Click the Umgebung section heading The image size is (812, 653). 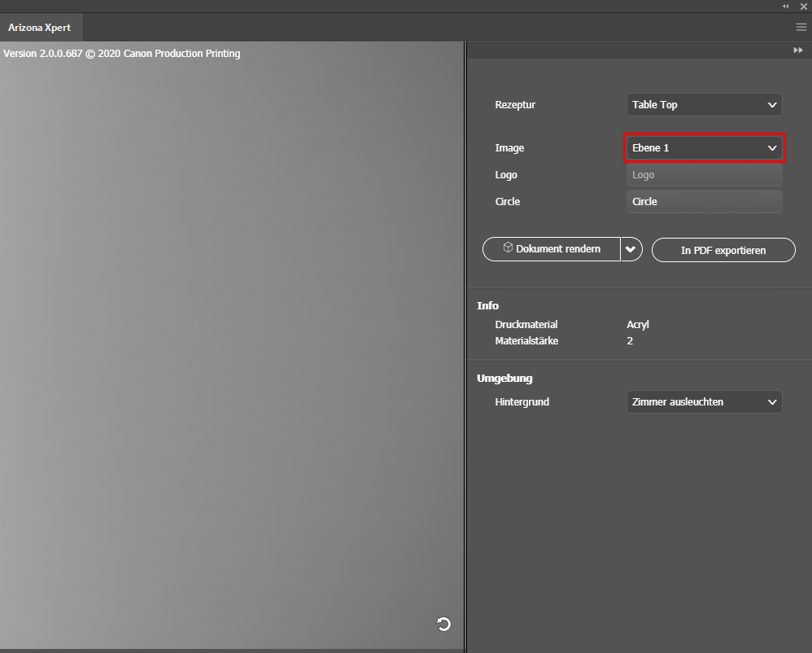(505, 379)
